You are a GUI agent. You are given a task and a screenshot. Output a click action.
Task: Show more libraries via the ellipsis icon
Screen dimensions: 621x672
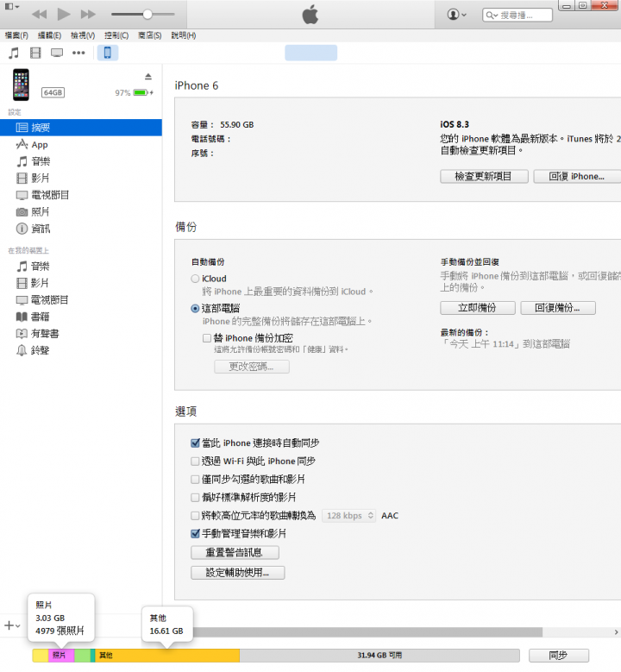(x=78, y=53)
